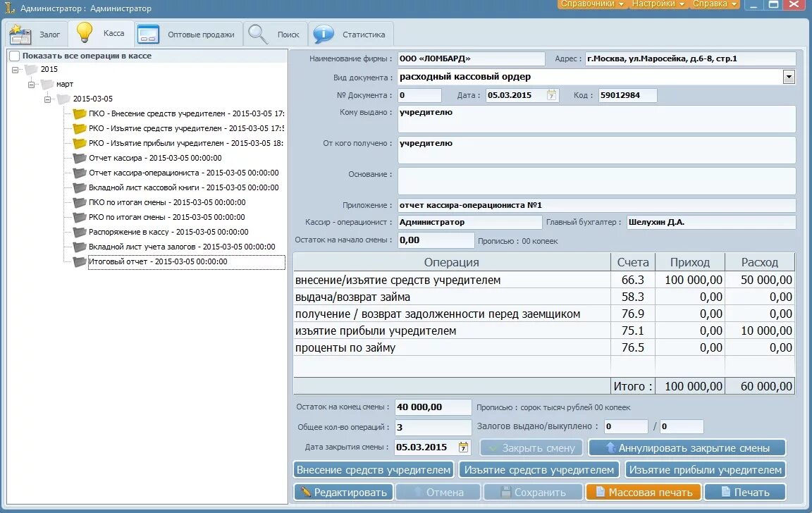812x513 pixels.
Task: Select проценты по займу table row
Action: pos(543,348)
